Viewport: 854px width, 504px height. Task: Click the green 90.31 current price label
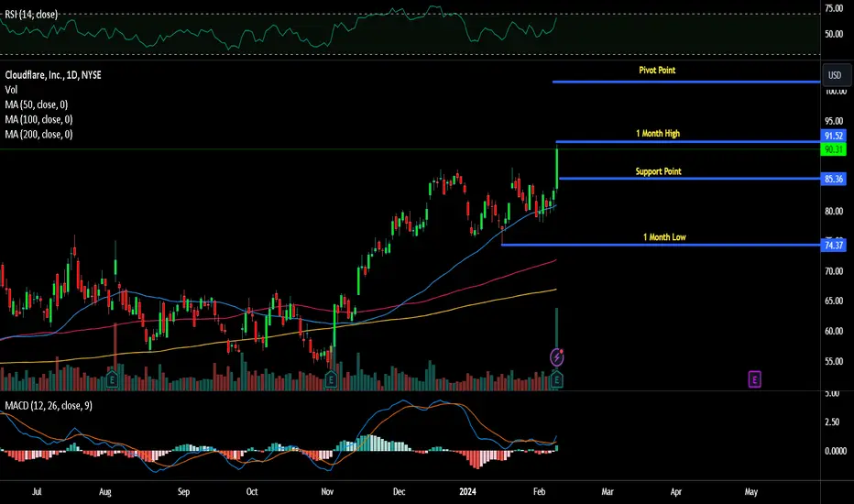833,149
